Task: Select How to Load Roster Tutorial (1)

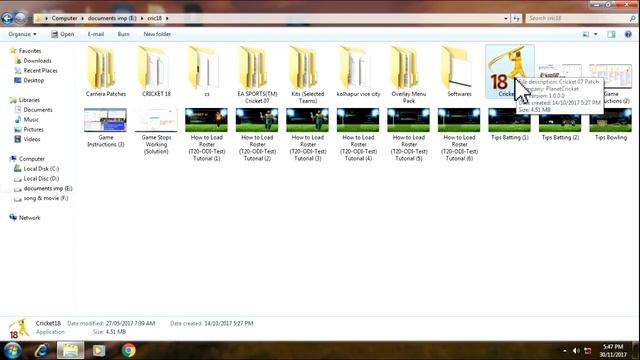Action: [207, 135]
